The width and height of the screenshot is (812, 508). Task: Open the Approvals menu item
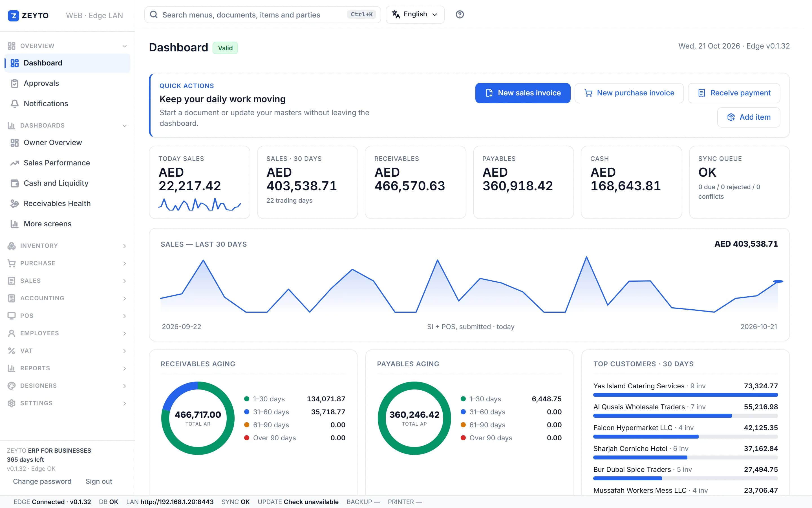click(67, 83)
